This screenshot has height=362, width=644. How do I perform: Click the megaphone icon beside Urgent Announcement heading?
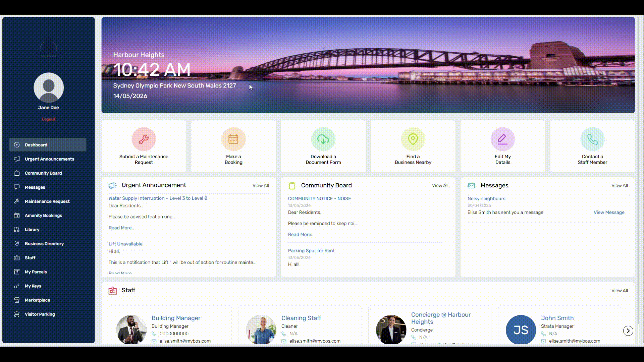pyautogui.click(x=113, y=185)
